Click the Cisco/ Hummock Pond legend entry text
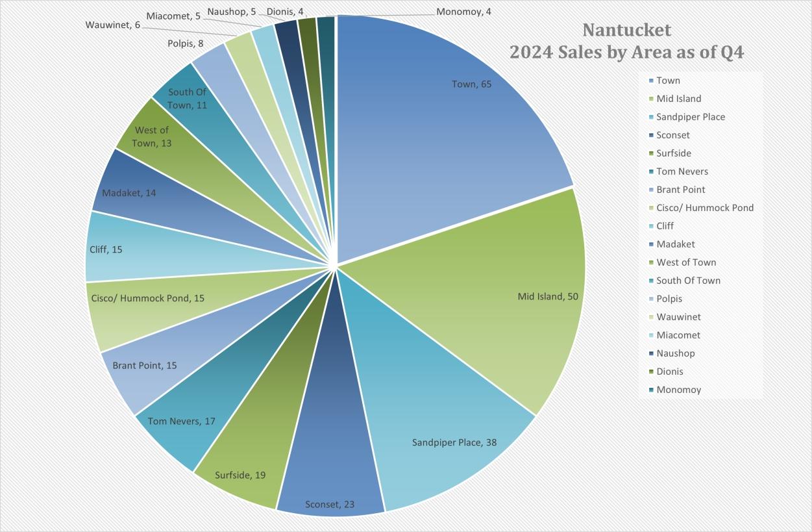This screenshot has width=812, height=532. (x=705, y=208)
